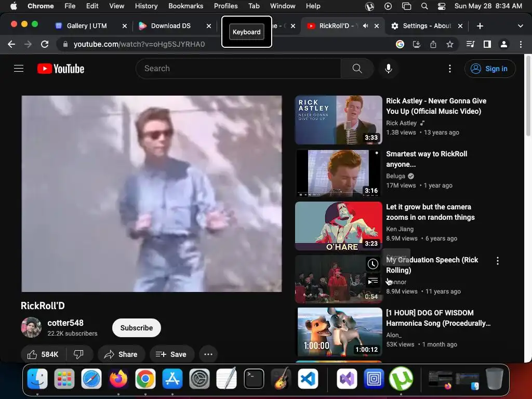Click the search magnifier button
Viewport: 532px width, 399px height.
click(x=357, y=69)
